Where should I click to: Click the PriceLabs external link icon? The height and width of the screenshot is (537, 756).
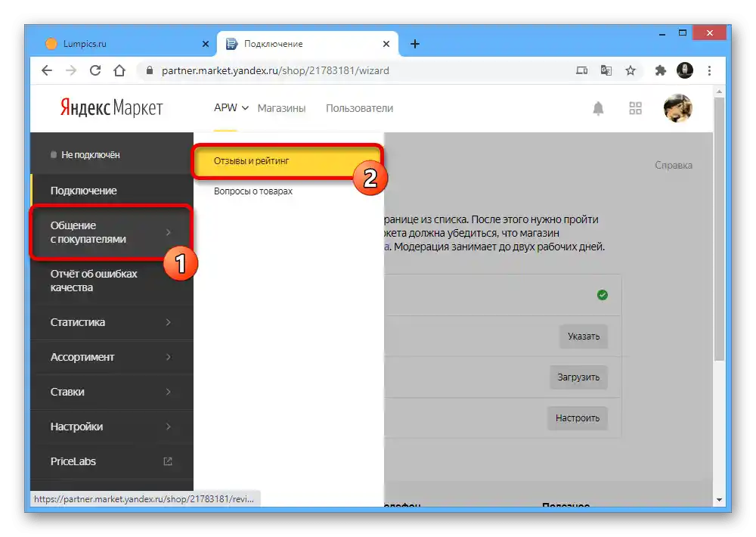point(168,461)
